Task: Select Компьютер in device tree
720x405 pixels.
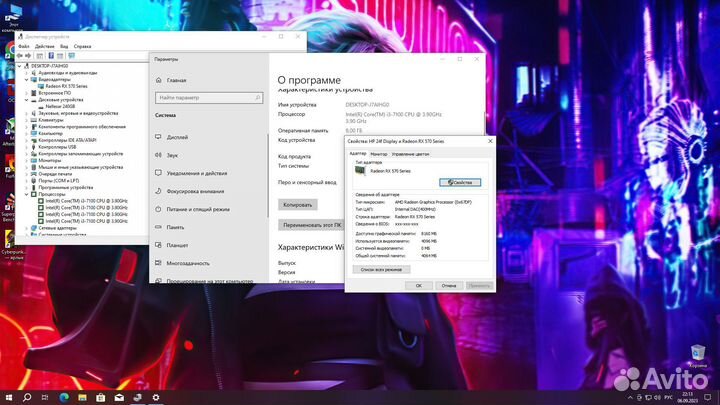Action: (51, 134)
